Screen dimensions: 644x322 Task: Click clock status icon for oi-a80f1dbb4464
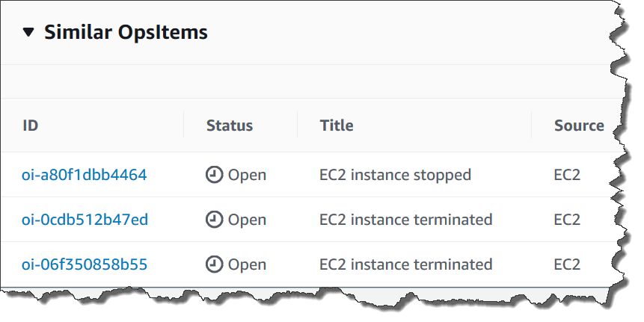point(215,175)
